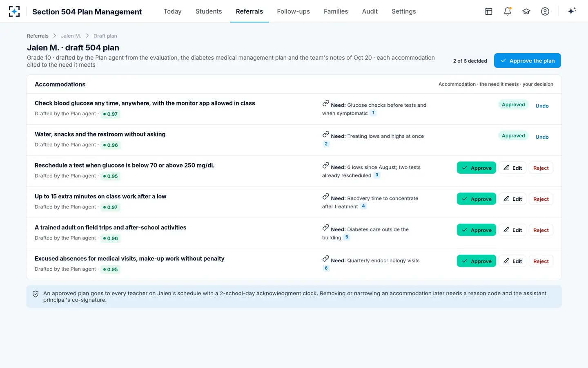Approve the reschedule a test accommodation
588x368 pixels.
(x=477, y=168)
